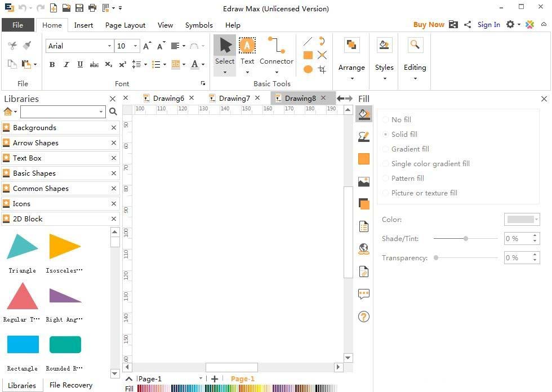Open the font color dropdown arrow

tap(203, 64)
